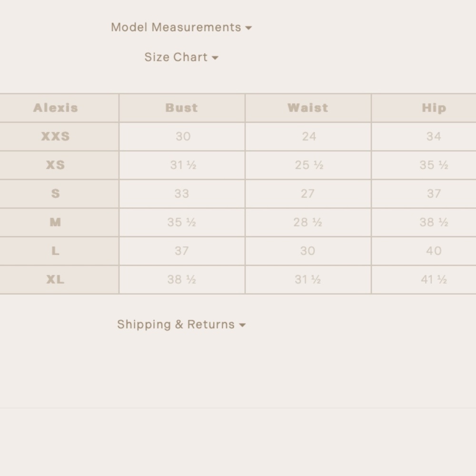Viewport: 476px width, 476px height.
Task: Click the Size Chart label text
Action: [176, 57]
